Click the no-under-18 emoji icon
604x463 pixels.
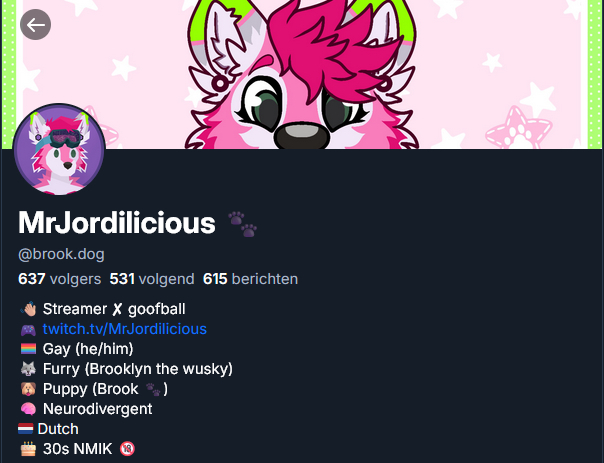(127, 449)
